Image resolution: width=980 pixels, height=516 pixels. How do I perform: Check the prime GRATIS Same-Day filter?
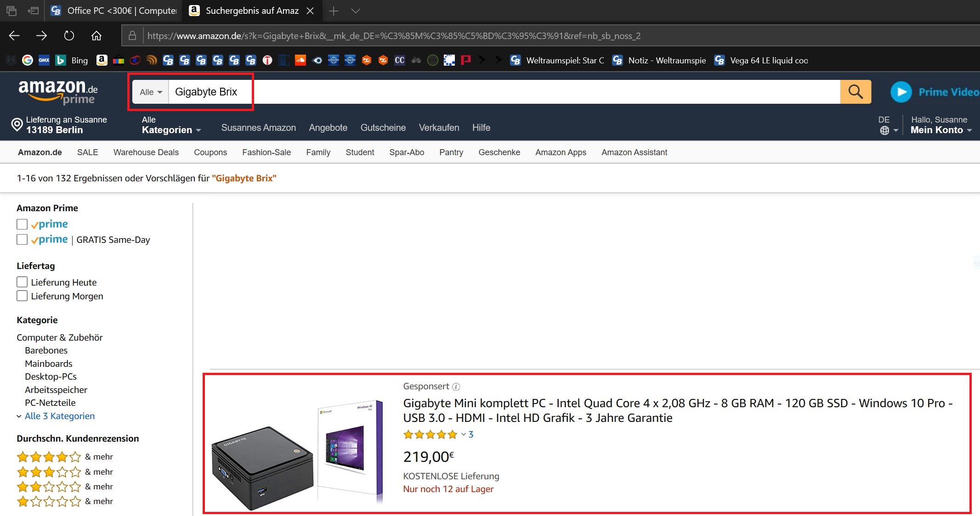22,240
